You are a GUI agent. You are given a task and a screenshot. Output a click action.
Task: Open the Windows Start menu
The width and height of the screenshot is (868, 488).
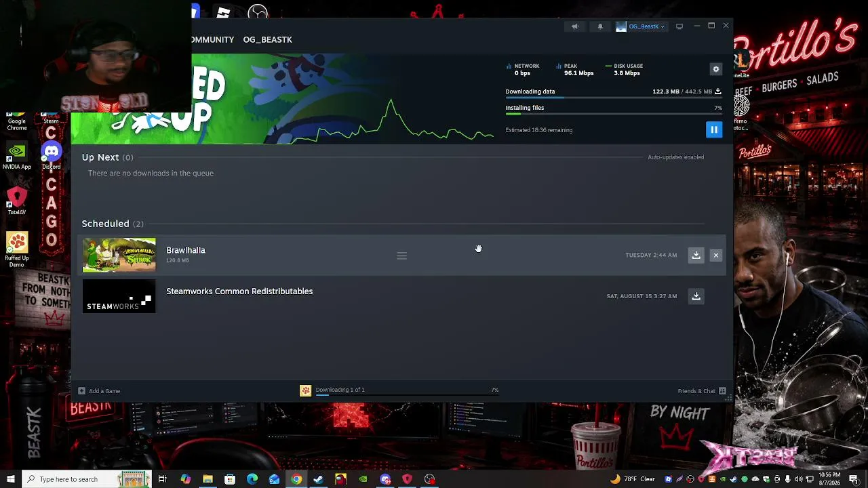11,479
